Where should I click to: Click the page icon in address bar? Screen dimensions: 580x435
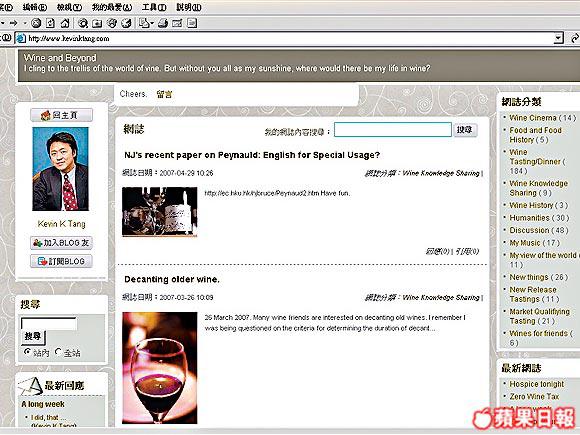tap(21, 38)
